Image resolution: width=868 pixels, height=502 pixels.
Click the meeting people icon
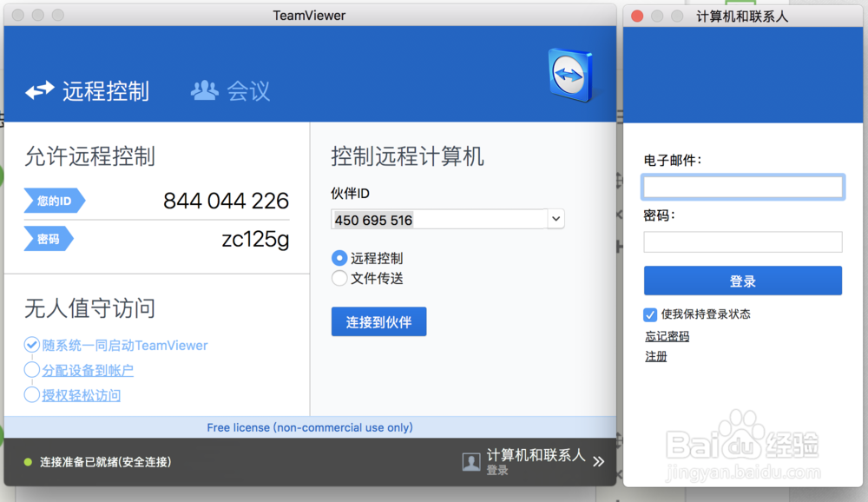click(205, 89)
